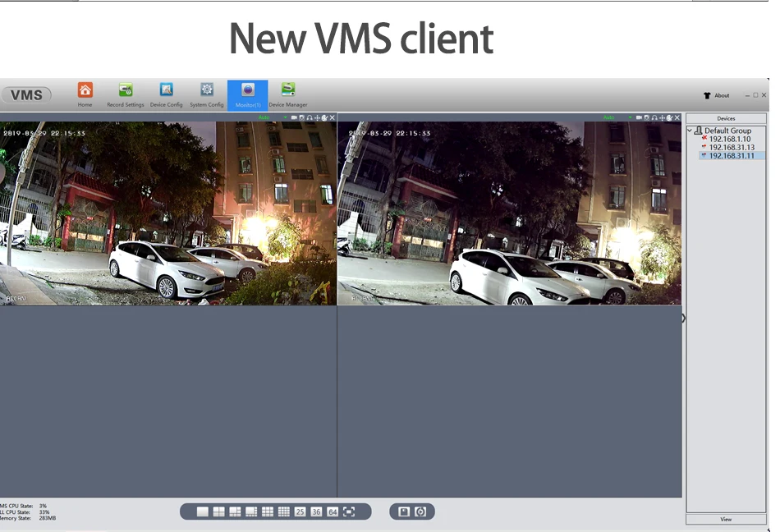Click the VMS logo button
The height and width of the screenshot is (532, 780).
point(26,95)
